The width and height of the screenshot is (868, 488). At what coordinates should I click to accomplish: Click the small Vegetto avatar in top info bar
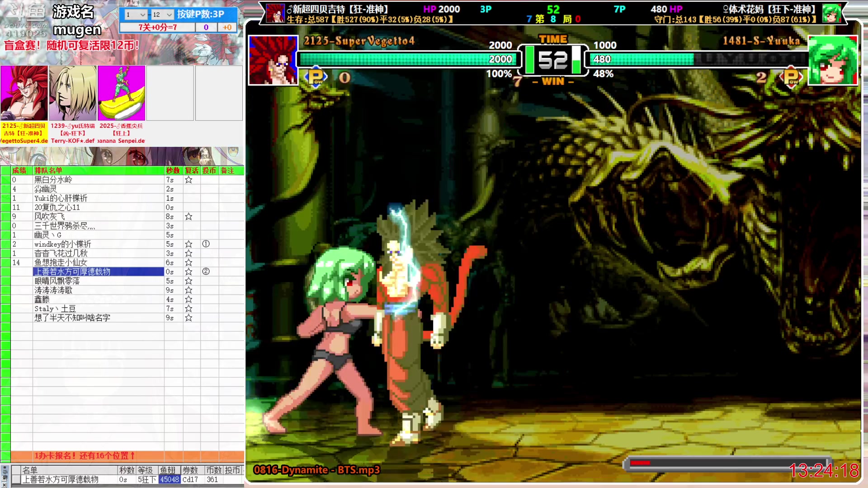coord(275,13)
